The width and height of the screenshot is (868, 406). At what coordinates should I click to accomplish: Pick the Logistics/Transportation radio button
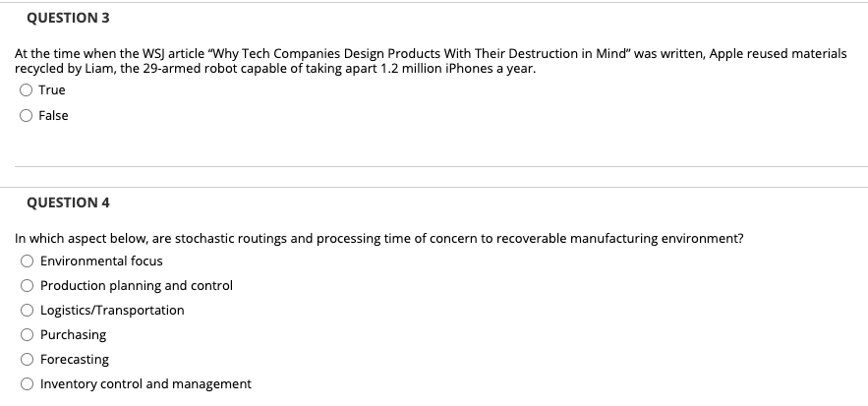[28, 311]
